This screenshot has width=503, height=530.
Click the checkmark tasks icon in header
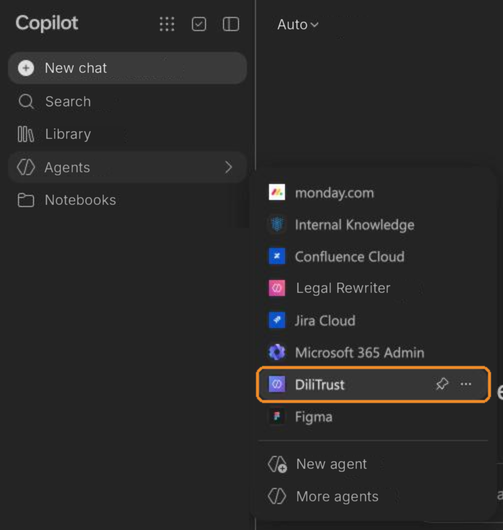199,24
